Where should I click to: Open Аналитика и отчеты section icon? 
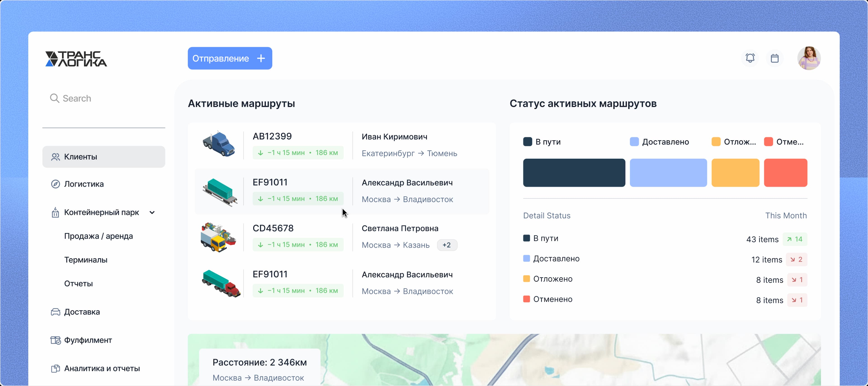55,368
